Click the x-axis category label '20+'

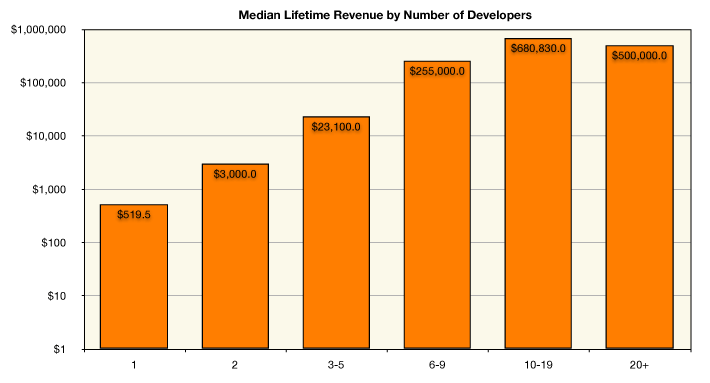639,365
